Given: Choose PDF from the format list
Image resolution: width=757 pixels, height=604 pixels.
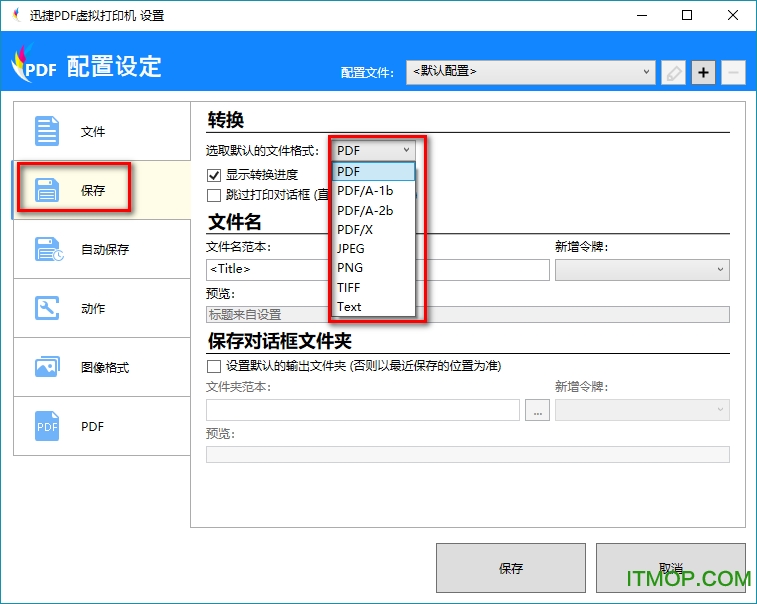Looking at the screenshot, I should 374,171.
